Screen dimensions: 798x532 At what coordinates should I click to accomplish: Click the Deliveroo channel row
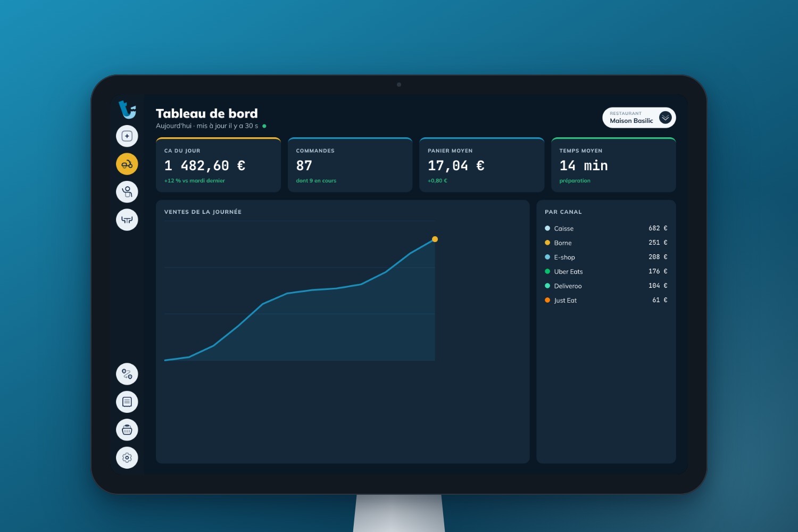(606, 286)
